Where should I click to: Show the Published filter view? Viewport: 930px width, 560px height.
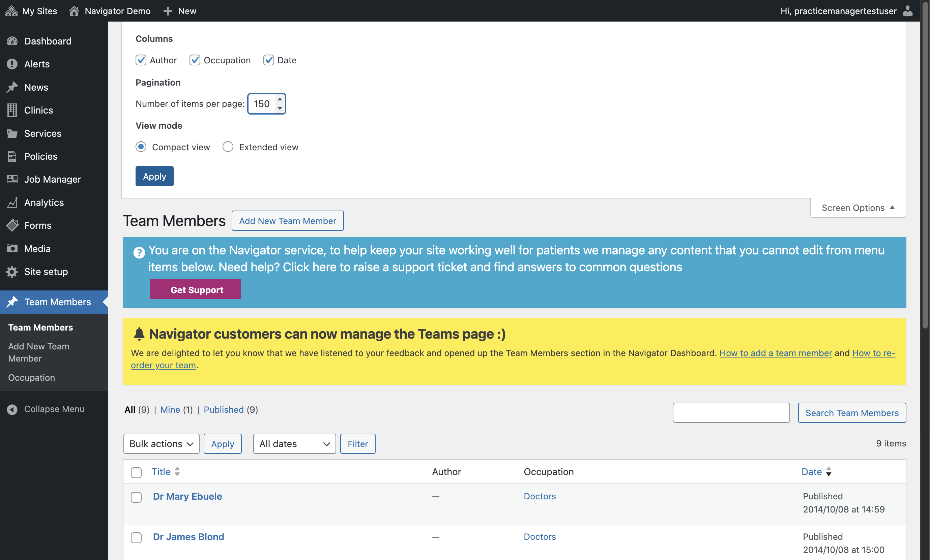point(224,409)
